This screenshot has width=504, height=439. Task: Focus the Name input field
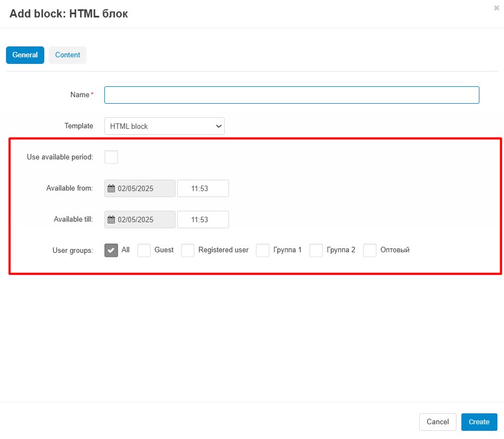tap(292, 95)
